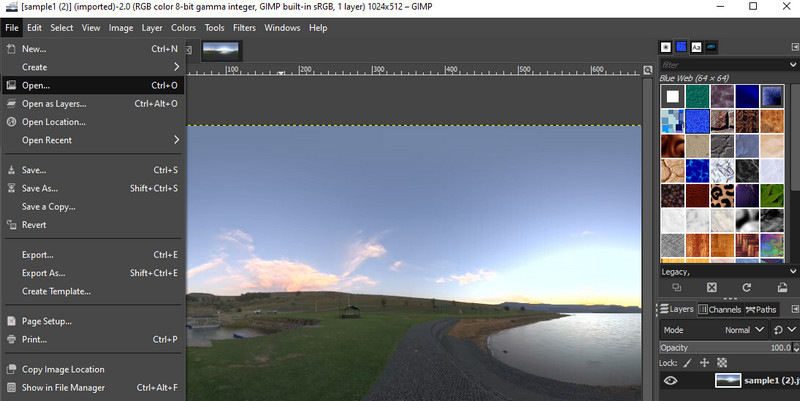Expand the Create submenu arrow
800x401 pixels.
176,67
